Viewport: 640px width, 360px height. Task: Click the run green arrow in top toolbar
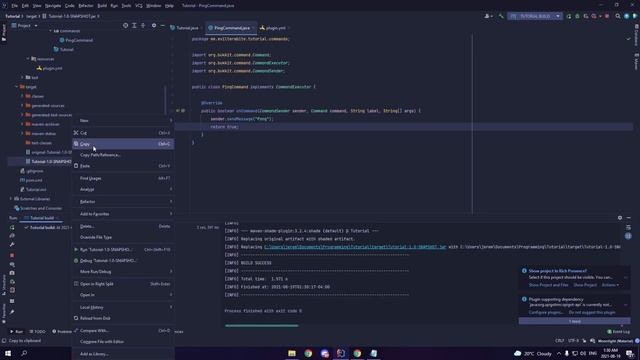(569, 16)
